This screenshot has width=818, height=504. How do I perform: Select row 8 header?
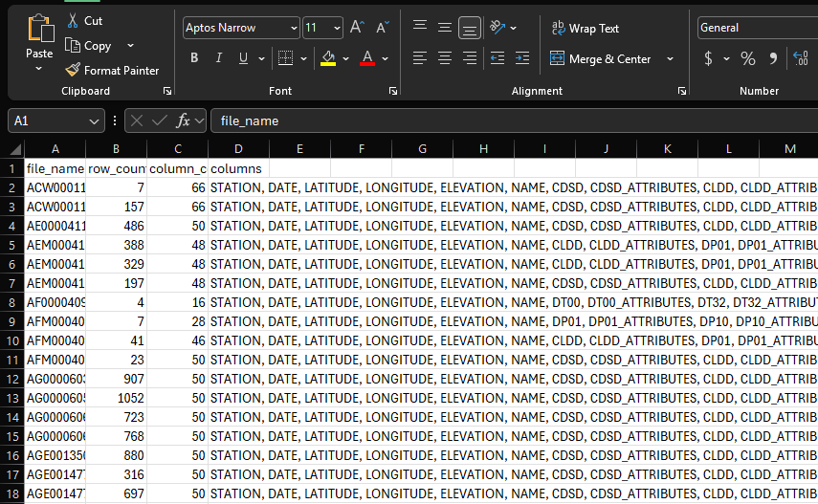[12, 302]
